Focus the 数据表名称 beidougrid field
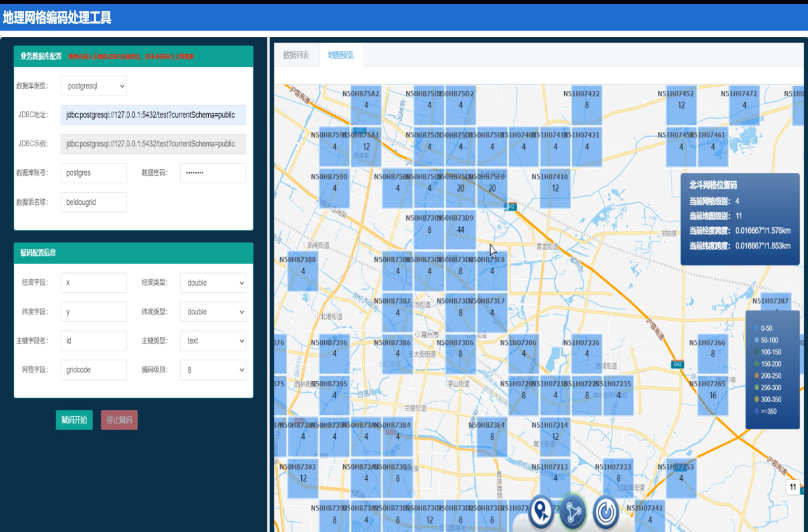This screenshot has height=532, width=808. click(94, 202)
